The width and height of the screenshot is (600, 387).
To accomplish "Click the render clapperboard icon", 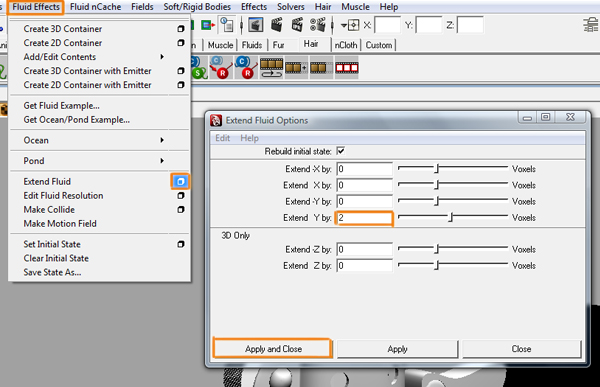I will (x=277, y=25).
